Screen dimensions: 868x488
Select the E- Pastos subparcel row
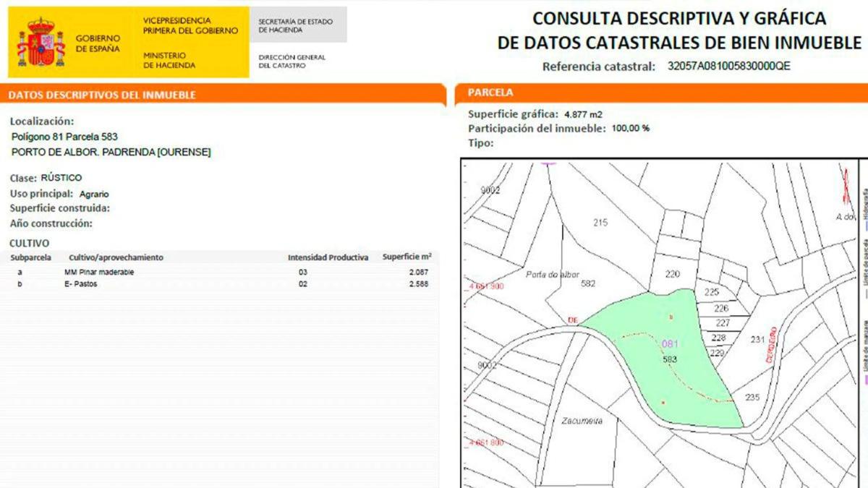click(x=80, y=284)
